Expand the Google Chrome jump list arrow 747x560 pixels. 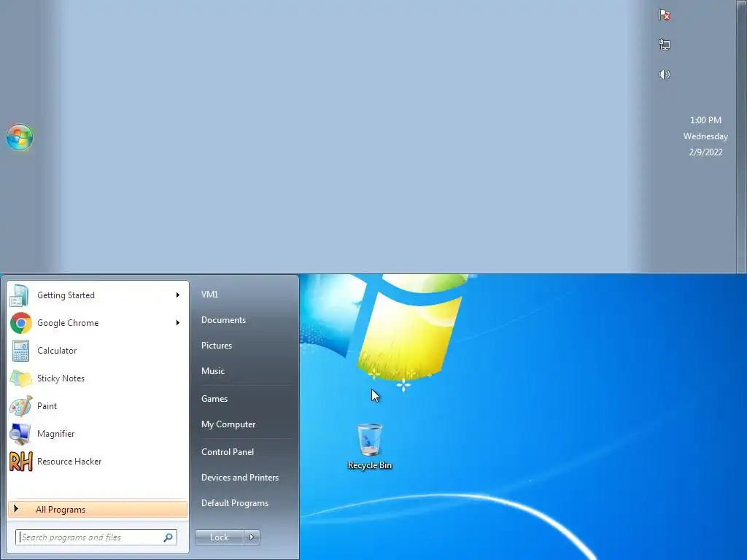[178, 323]
